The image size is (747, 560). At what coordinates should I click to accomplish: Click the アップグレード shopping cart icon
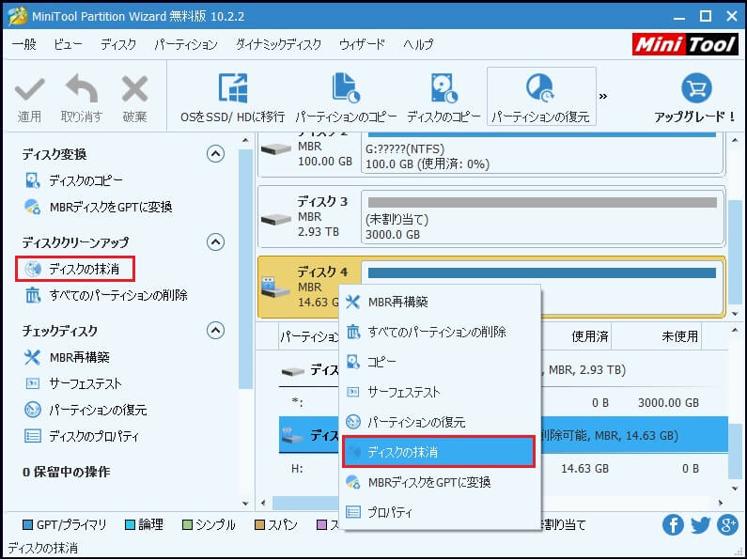click(696, 88)
